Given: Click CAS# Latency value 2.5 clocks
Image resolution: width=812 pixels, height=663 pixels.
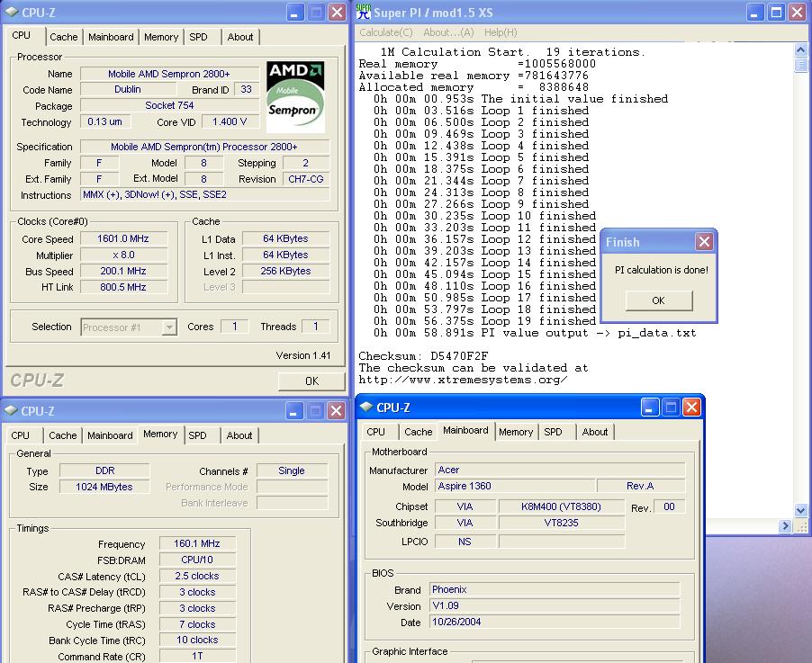Looking at the screenshot, I should coord(197,576).
